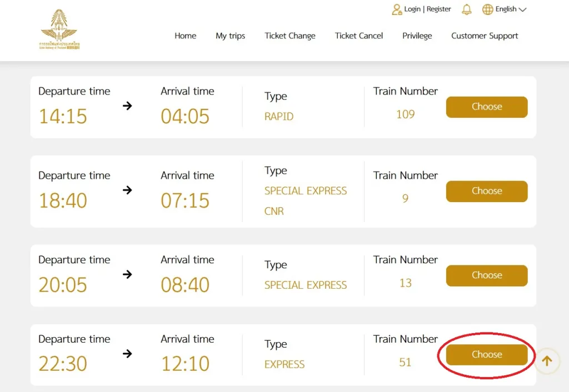Screen dimensions: 569x392
Task: Expand the English language dropdown chevron
Action: point(522,10)
